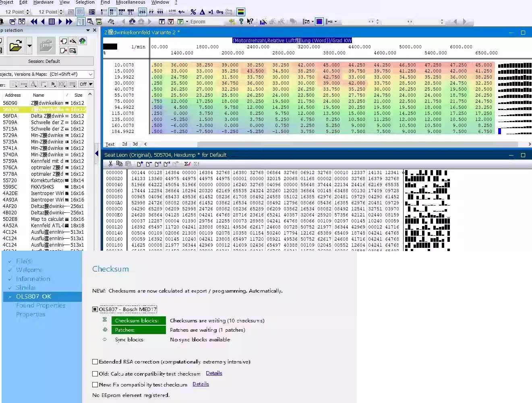
Task: Check "New: Fix compatibility test checksum"
Action: (x=95, y=384)
